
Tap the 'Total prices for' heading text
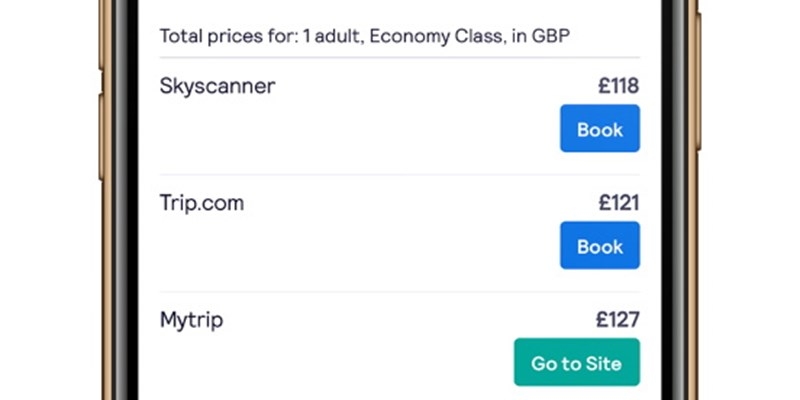(222, 36)
